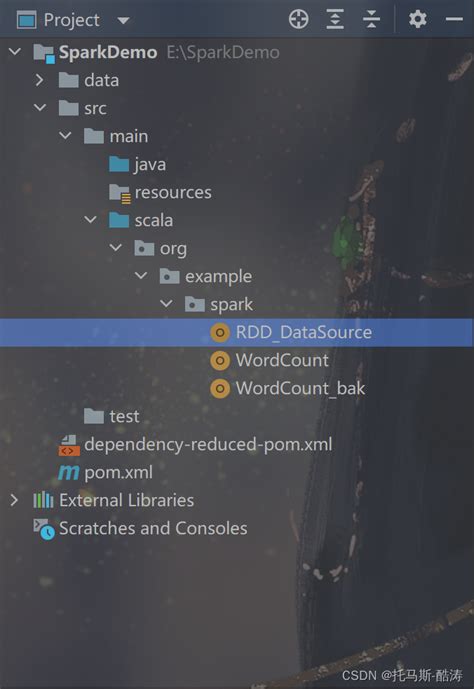The height and width of the screenshot is (689, 474).
Task: Click the WordCount Scala object icon
Action: click(220, 361)
